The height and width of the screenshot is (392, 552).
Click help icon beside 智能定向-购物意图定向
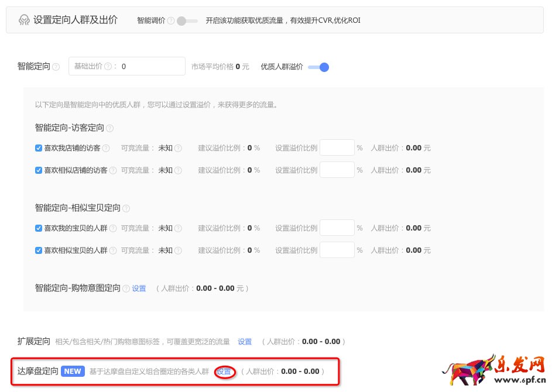[x=126, y=288]
